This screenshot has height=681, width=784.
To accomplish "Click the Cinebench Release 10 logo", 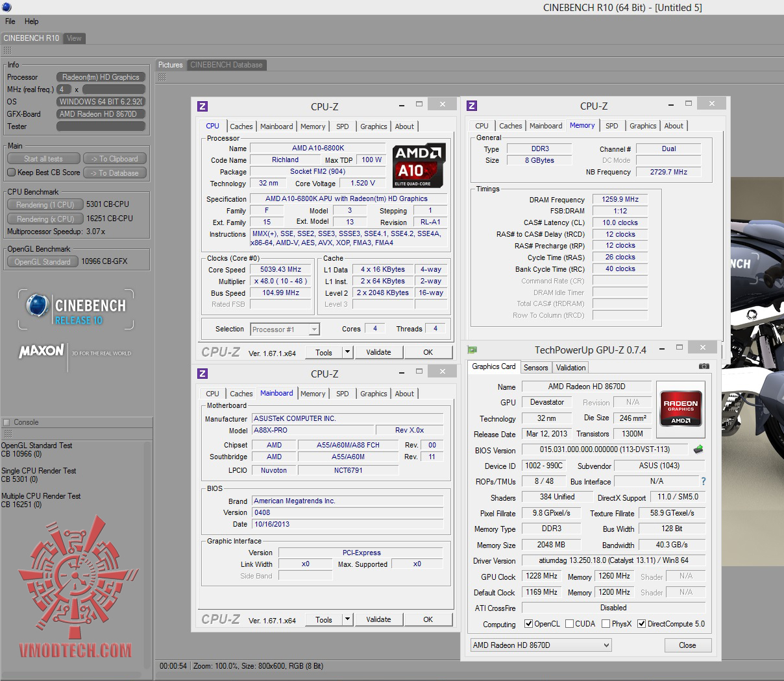I will (77, 310).
